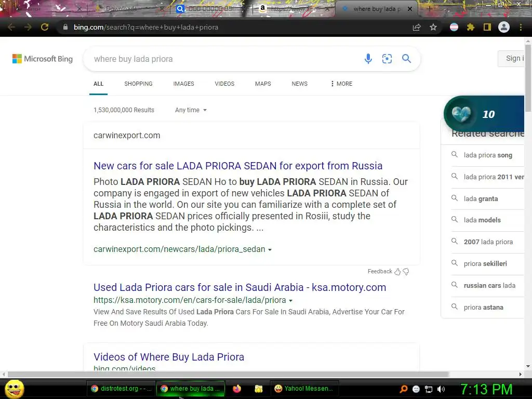Open the Chrome profile avatar
The width and height of the screenshot is (532, 399).
tap(504, 27)
